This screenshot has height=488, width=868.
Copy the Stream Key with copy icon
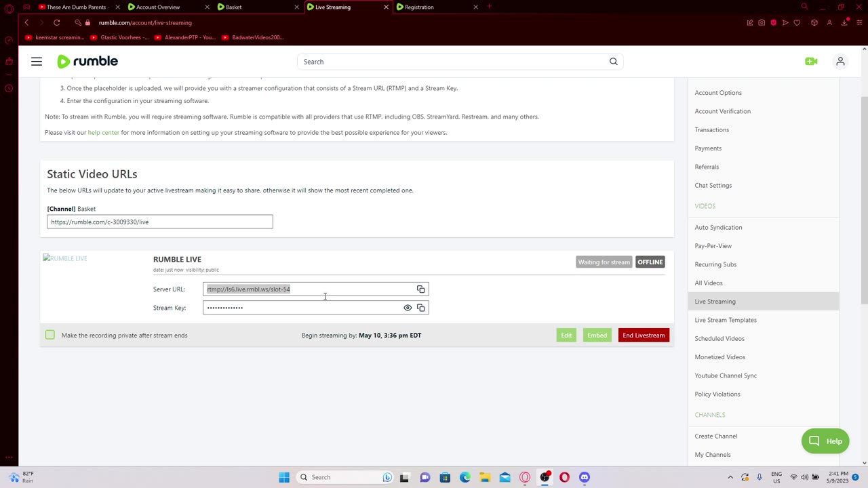coord(421,308)
